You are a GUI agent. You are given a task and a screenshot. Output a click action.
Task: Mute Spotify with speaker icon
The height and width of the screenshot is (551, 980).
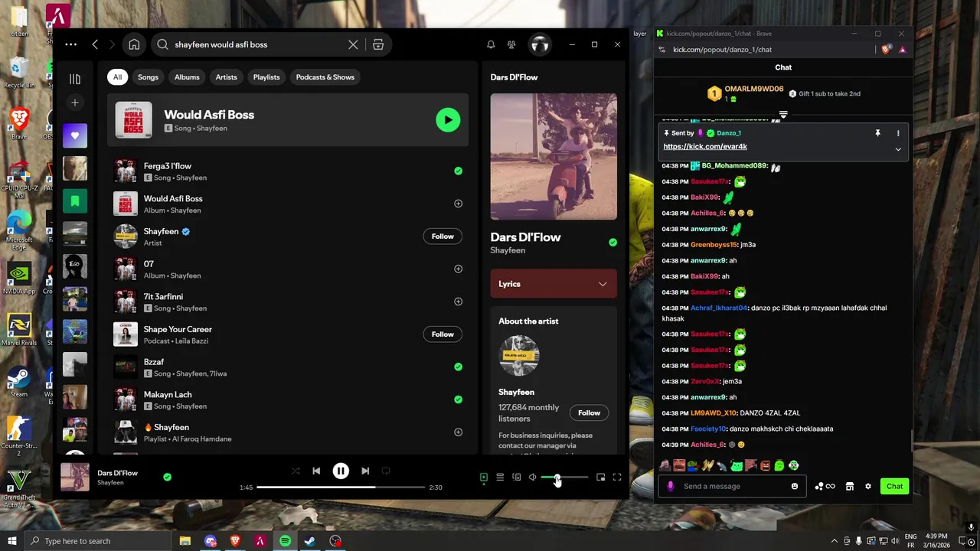533,477
